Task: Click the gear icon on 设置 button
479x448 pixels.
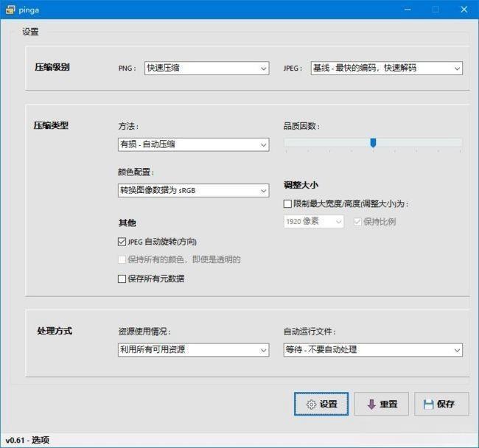Action: (x=311, y=405)
